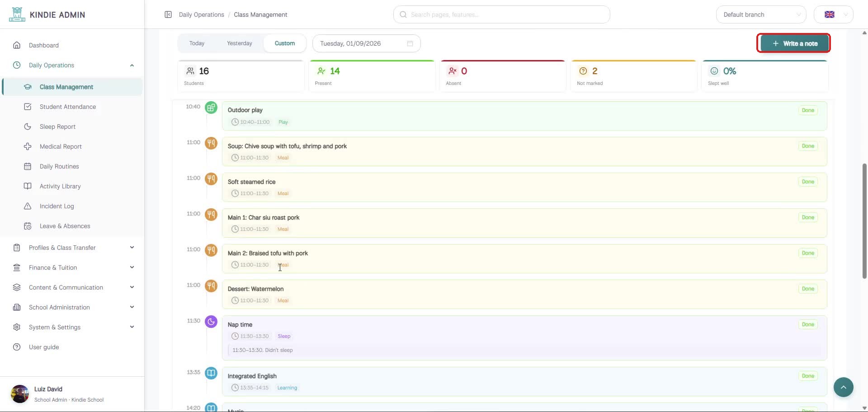Image resolution: width=868 pixels, height=412 pixels.
Task: Expand Content & Communication menu
Action: 72,287
